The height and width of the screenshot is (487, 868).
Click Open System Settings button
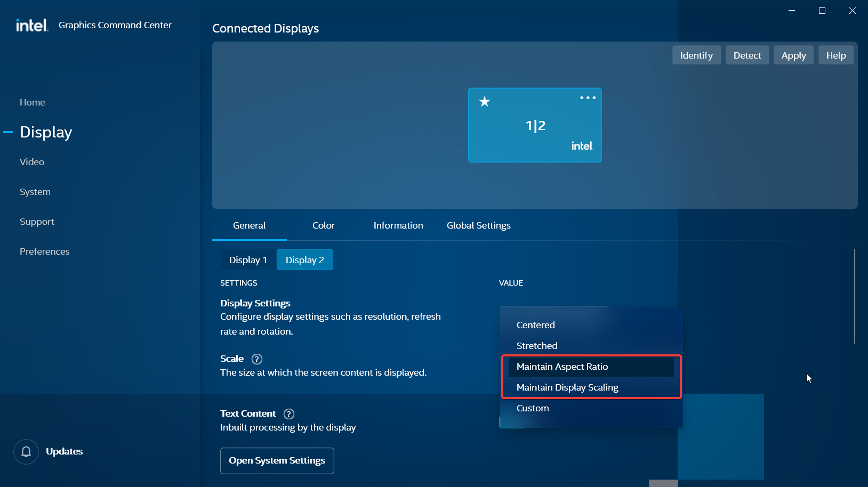[x=277, y=461]
